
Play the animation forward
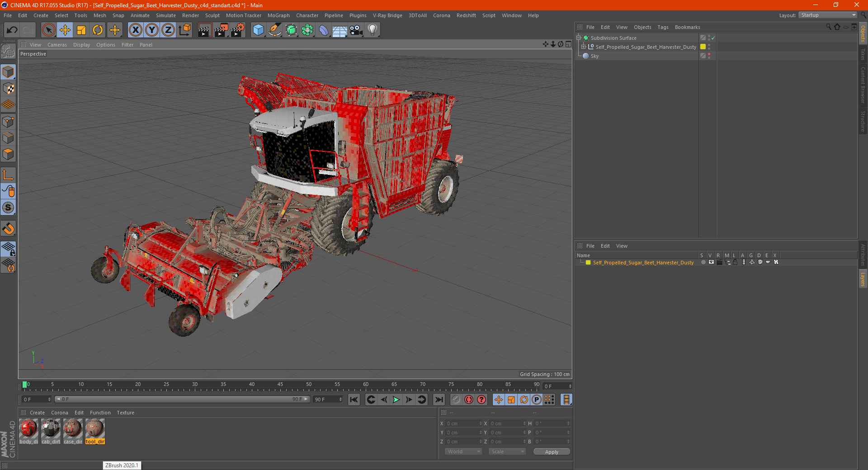(396, 399)
